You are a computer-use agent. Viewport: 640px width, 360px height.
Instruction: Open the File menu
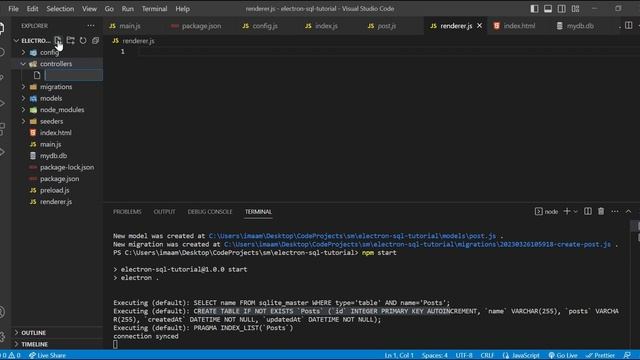pos(13,9)
